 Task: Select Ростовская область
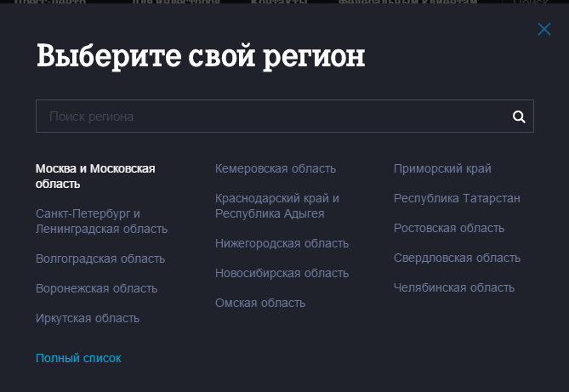pyautogui.click(x=449, y=228)
